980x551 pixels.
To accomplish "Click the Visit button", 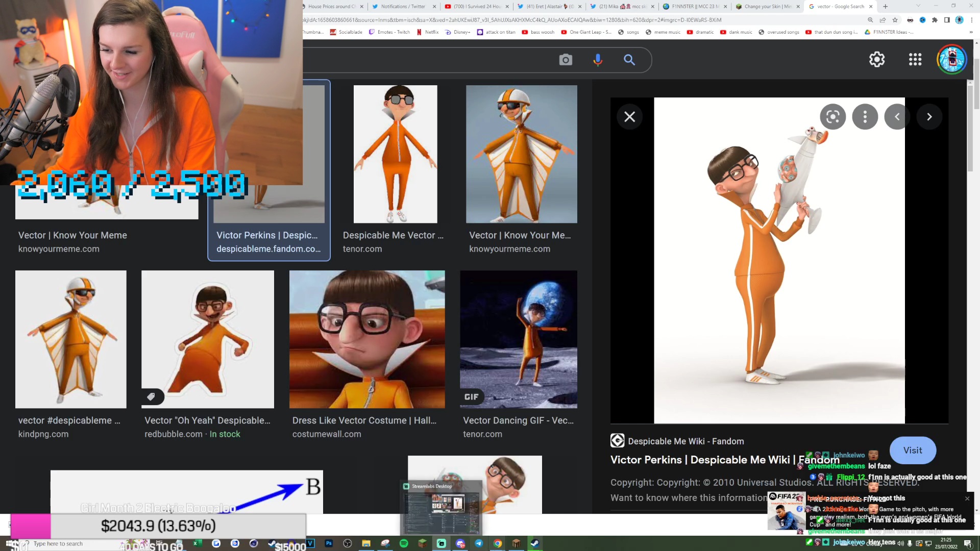I will pyautogui.click(x=913, y=450).
